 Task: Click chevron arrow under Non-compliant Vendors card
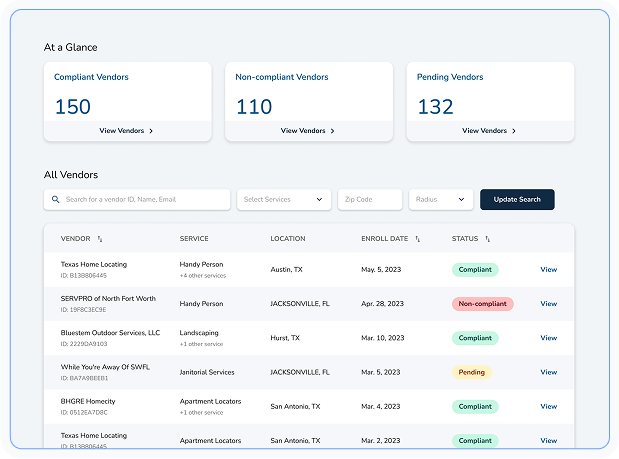(332, 131)
